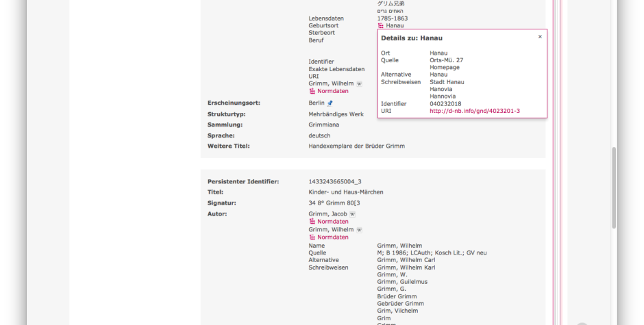This screenshot has width=644, height=325.
Task: Close the Details zu: Hanau popup
Action: 540,36
